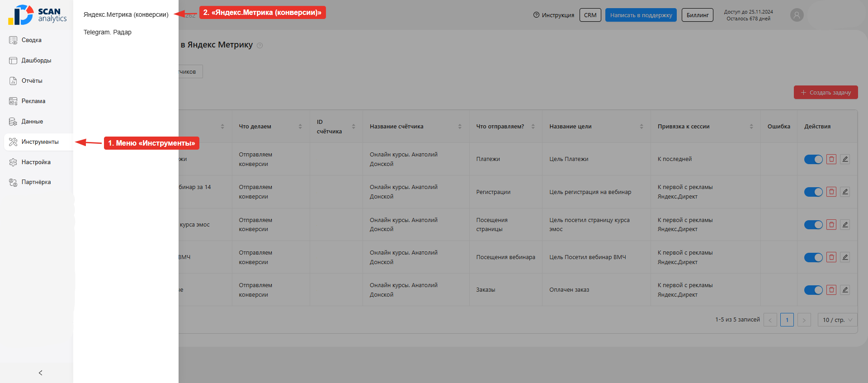Image resolution: width=868 pixels, height=383 pixels.
Task: Click the Ошибка column header
Action: click(x=778, y=127)
